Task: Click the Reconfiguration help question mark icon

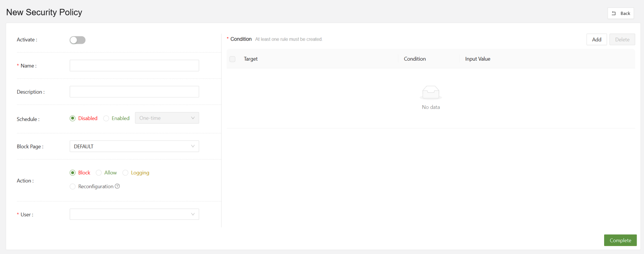Action: tap(117, 186)
